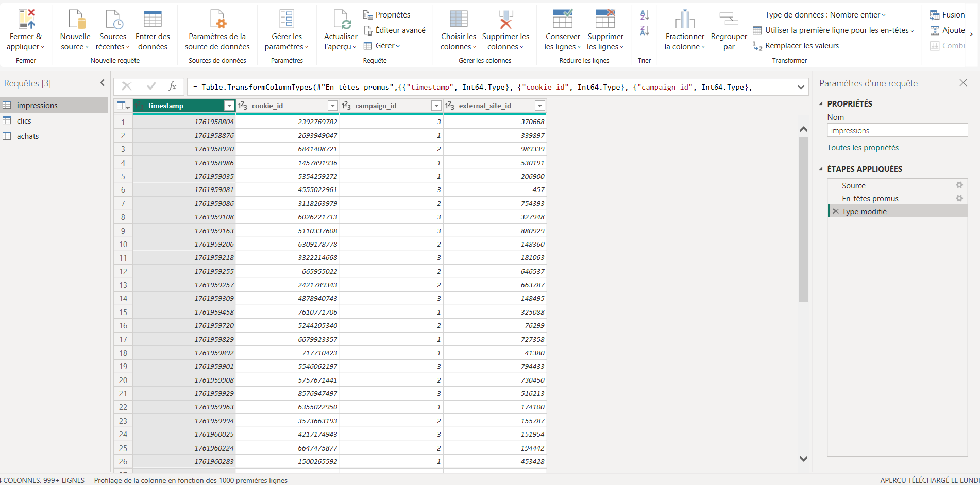980x485 pixels.
Task: Open the Type de données dropdown
Action: coord(825,15)
